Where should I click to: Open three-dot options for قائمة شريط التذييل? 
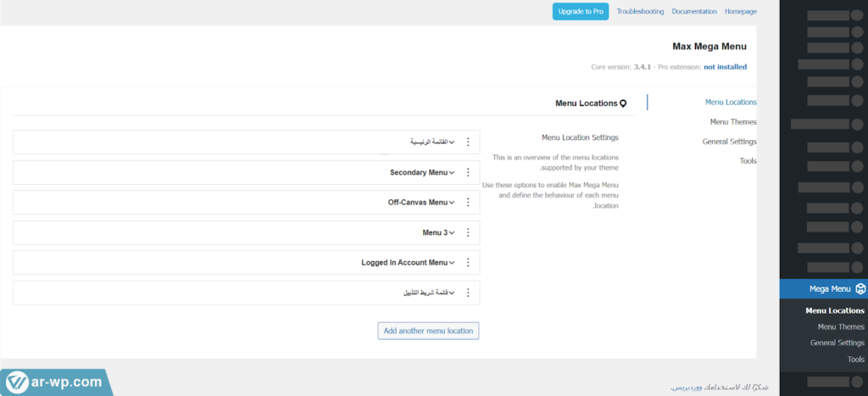coord(468,293)
